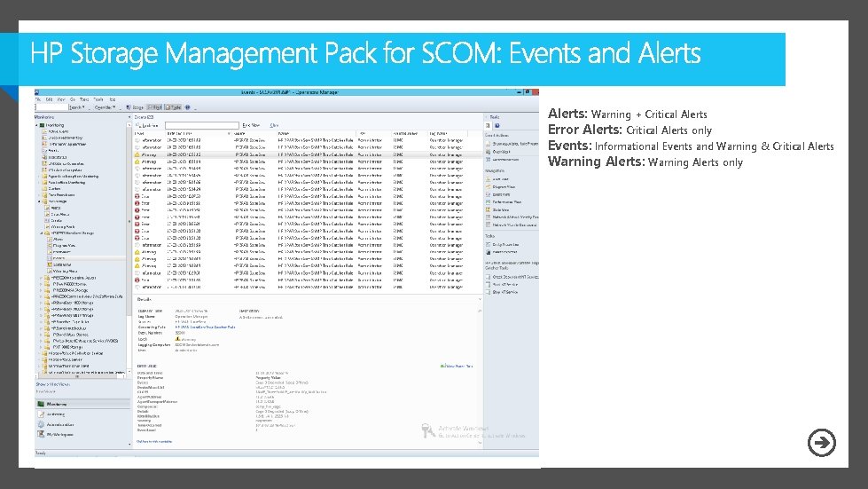The height and width of the screenshot is (489, 868).
Task: Open the Edit menu
Action: [x=50, y=99]
